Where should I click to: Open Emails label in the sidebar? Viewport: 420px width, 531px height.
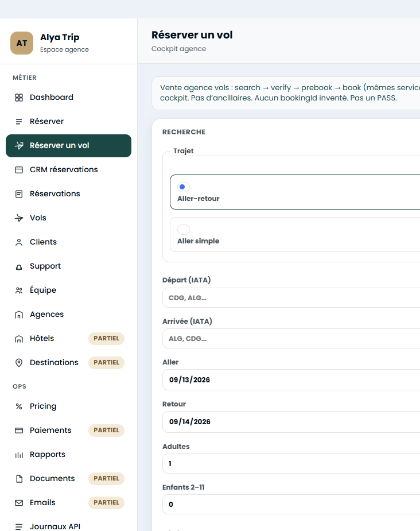click(x=42, y=502)
